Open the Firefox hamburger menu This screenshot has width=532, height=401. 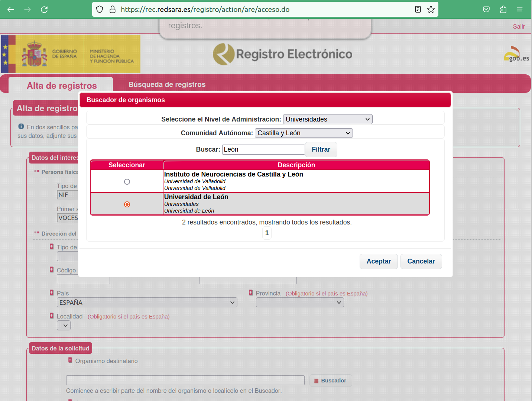pos(520,9)
